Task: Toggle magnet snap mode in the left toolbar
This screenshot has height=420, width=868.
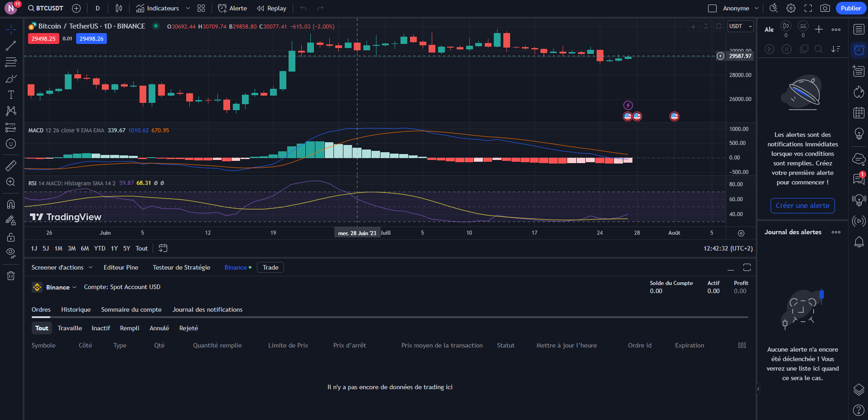Action: tap(11, 204)
